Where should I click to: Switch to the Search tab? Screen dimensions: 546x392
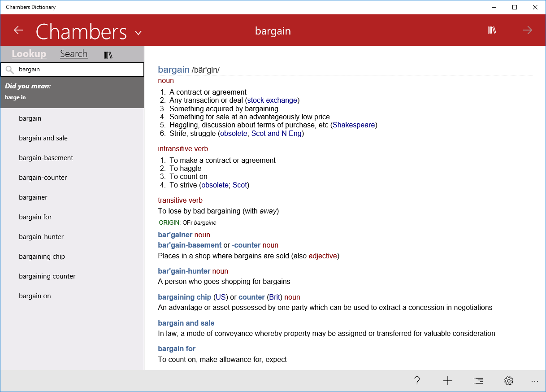[x=74, y=53]
